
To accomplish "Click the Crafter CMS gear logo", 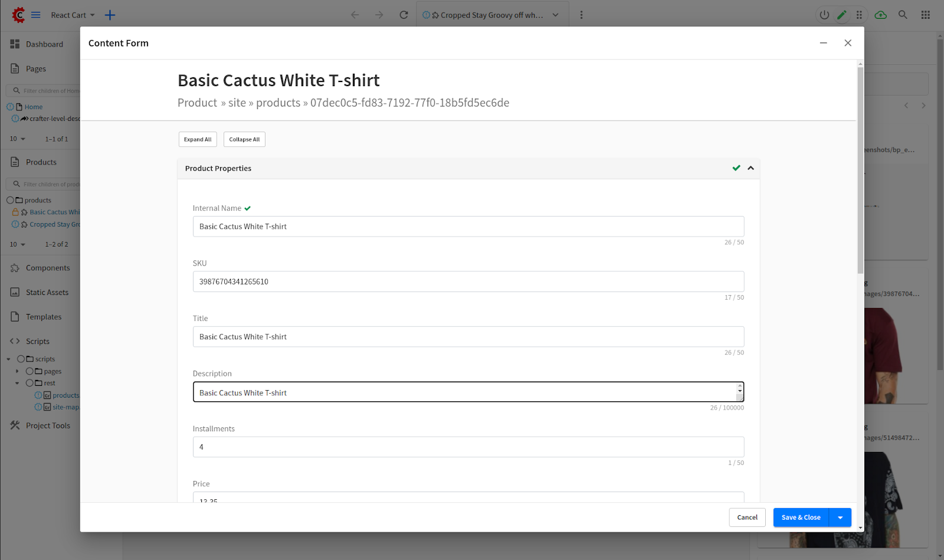I will [18, 15].
